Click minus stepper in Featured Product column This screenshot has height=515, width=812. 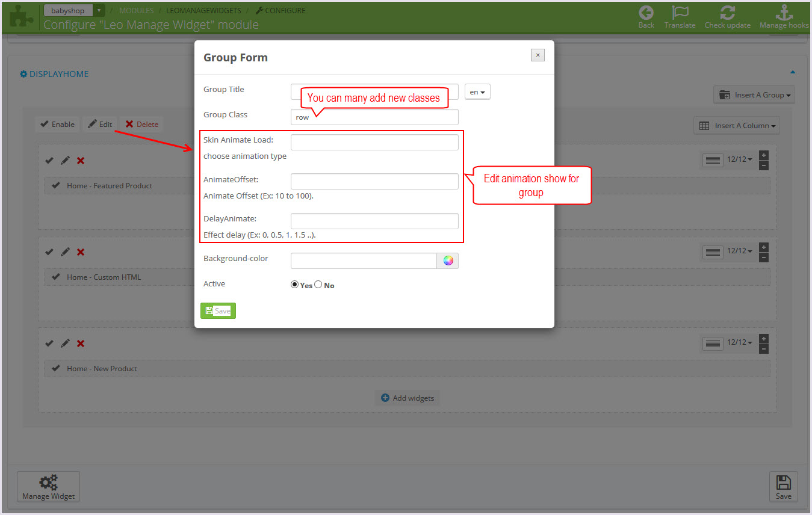tap(764, 165)
